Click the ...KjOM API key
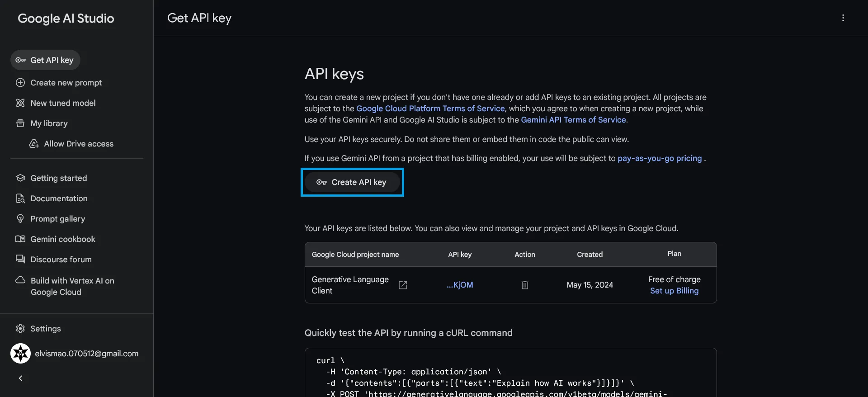 click(x=460, y=285)
